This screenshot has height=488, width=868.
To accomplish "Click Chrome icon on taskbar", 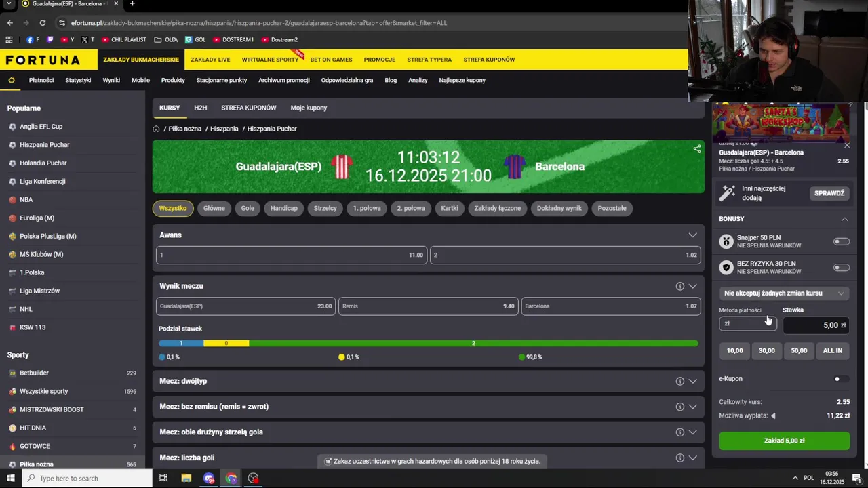I will coord(231,478).
